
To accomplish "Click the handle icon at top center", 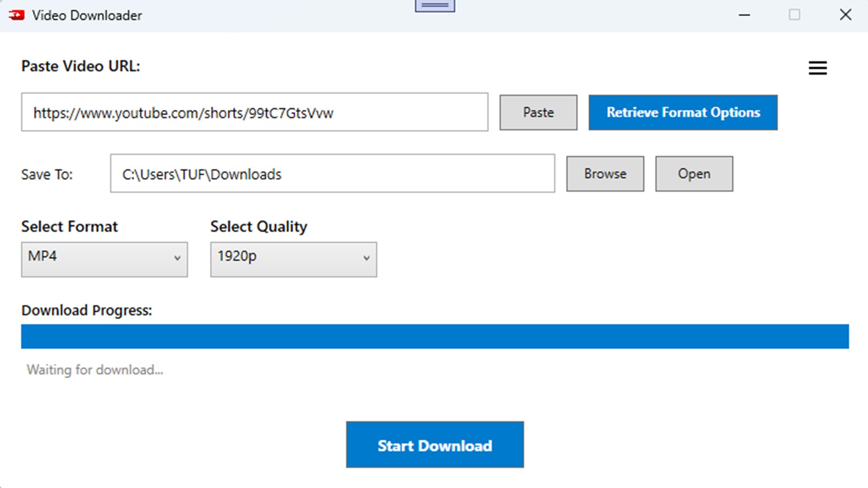I will click(x=435, y=5).
